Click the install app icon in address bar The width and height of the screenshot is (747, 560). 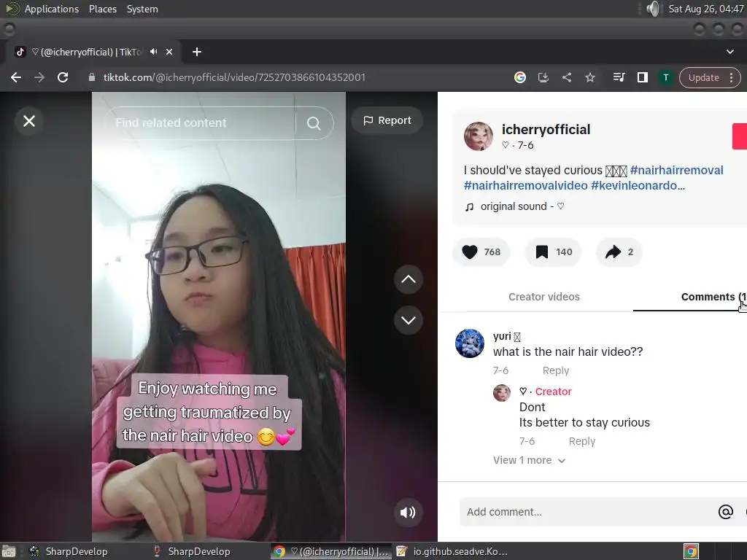point(543,77)
